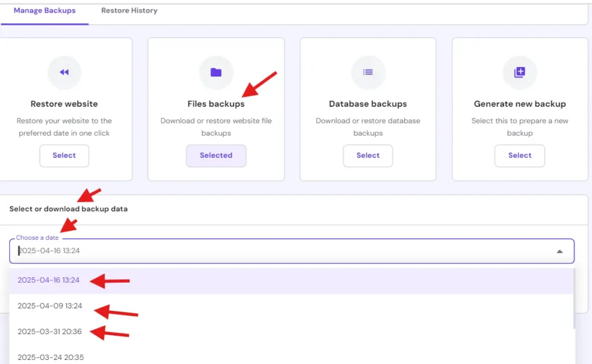Pick backup date 2025-04-16 13:24 from list
The width and height of the screenshot is (592, 364).
(291, 281)
